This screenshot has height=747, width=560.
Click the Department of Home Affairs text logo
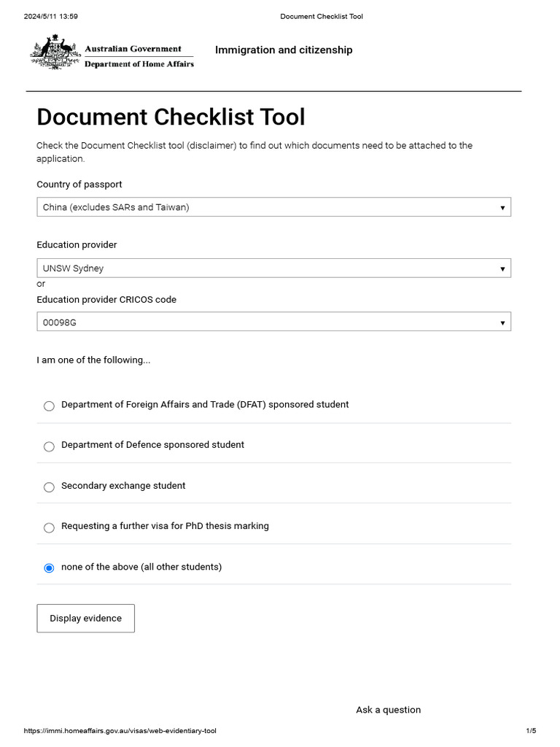pyautogui.click(x=139, y=64)
